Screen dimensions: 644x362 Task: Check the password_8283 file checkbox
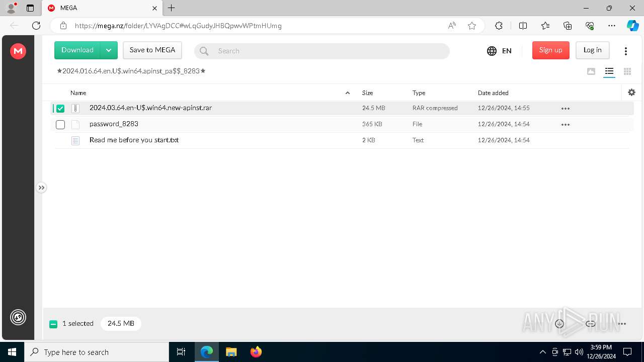tap(60, 125)
